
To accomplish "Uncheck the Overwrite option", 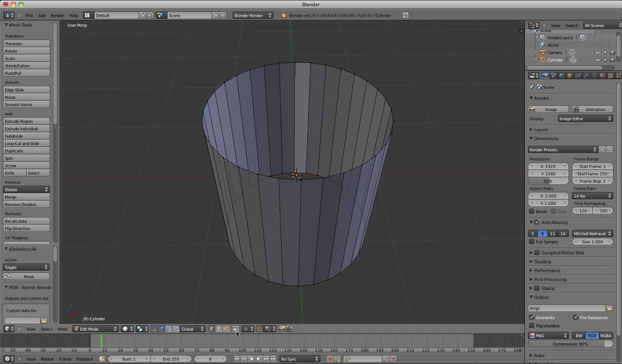I will tap(531, 317).
